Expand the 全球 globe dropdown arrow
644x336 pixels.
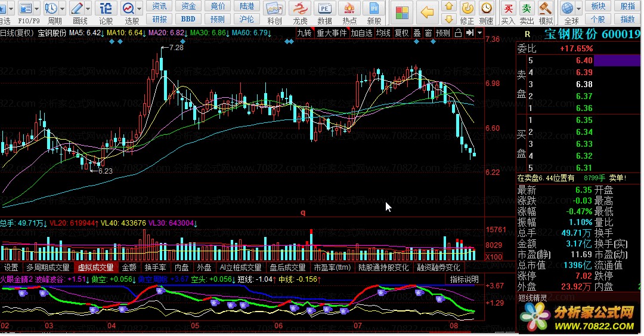click(578, 8)
